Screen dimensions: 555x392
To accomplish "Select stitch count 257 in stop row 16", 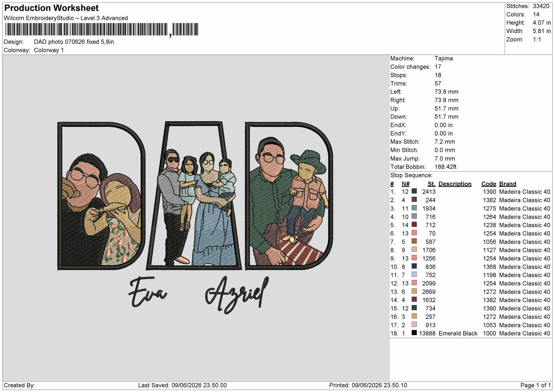I will point(431,317).
